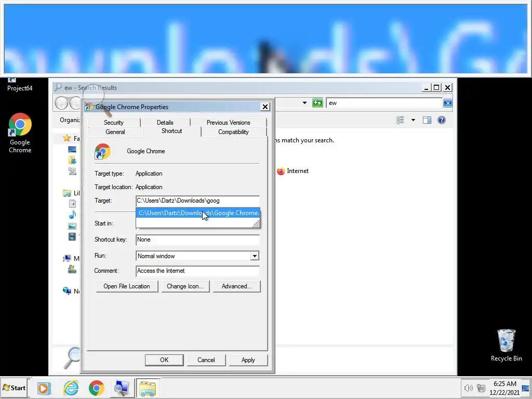The height and width of the screenshot is (399, 532).
Task: Click the Advanced button
Action: click(237, 286)
